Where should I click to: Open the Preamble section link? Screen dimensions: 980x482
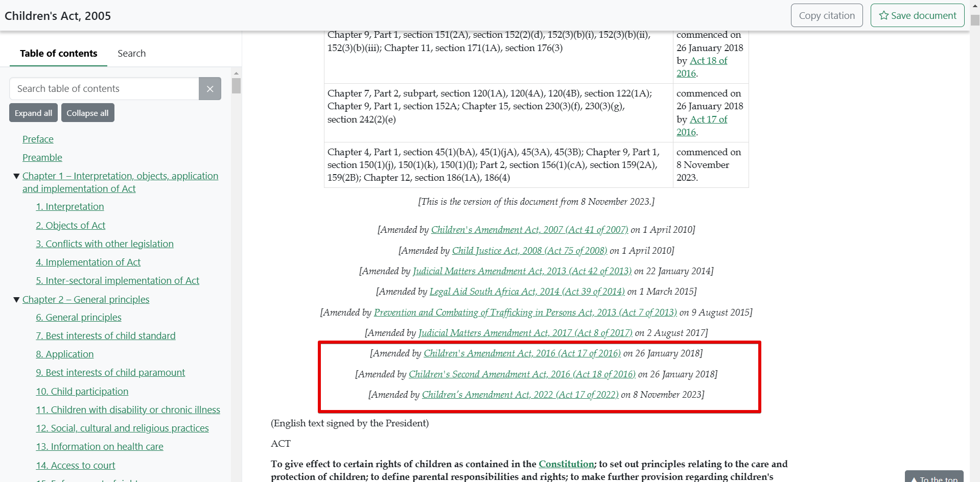[x=42, y=158]
